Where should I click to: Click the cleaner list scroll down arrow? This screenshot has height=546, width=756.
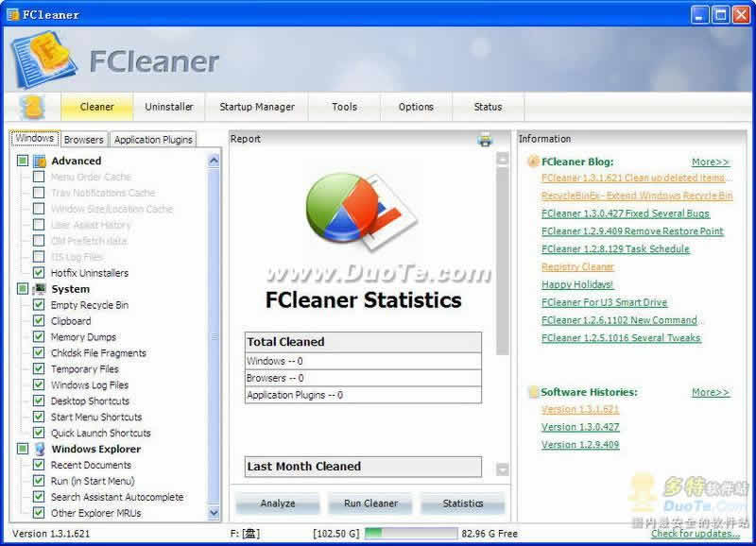coord(214,513)
